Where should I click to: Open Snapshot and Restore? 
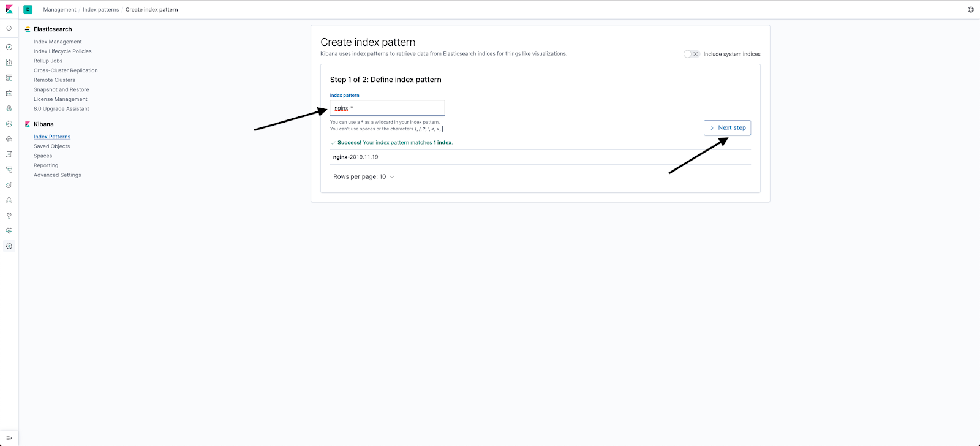tap(61, 89)
